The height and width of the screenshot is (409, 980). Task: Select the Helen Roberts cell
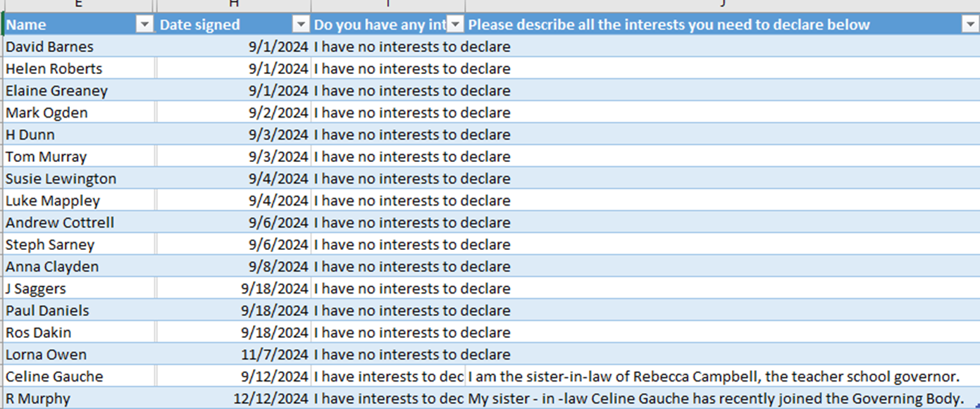click(x=79, y=68)
